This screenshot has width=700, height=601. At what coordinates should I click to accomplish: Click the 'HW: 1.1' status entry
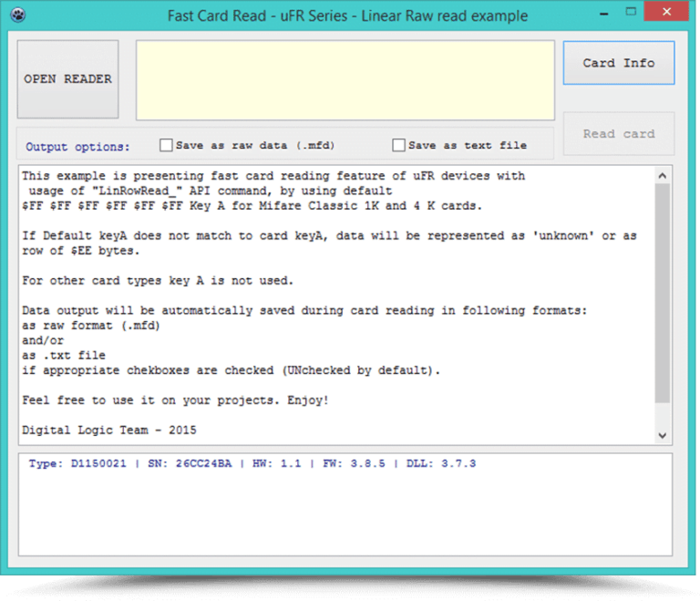tap(277, 464)
